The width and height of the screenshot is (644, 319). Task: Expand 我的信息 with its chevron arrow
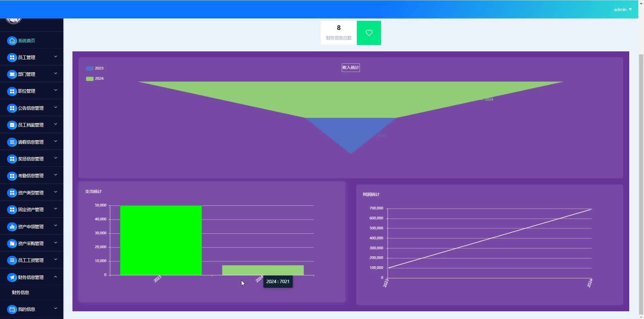[56, 309]
